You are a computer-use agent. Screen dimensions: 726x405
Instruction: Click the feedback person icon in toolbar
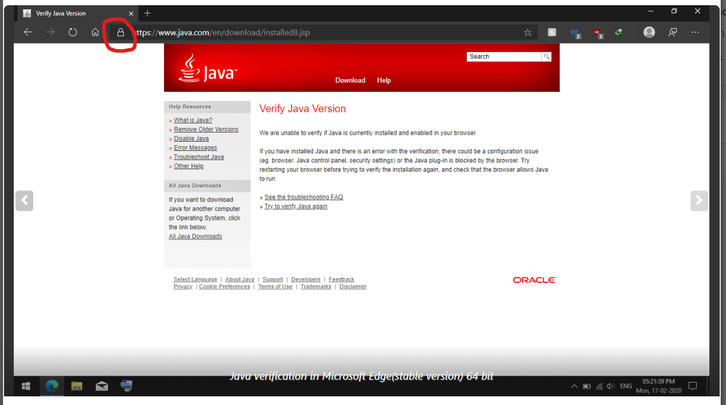[x=672, y=32]
